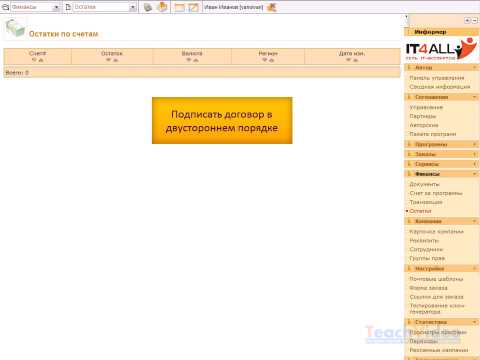Sort descending under the Валюта column
Viewport: 480px width, 360px height.
click(x=189, y=60)
